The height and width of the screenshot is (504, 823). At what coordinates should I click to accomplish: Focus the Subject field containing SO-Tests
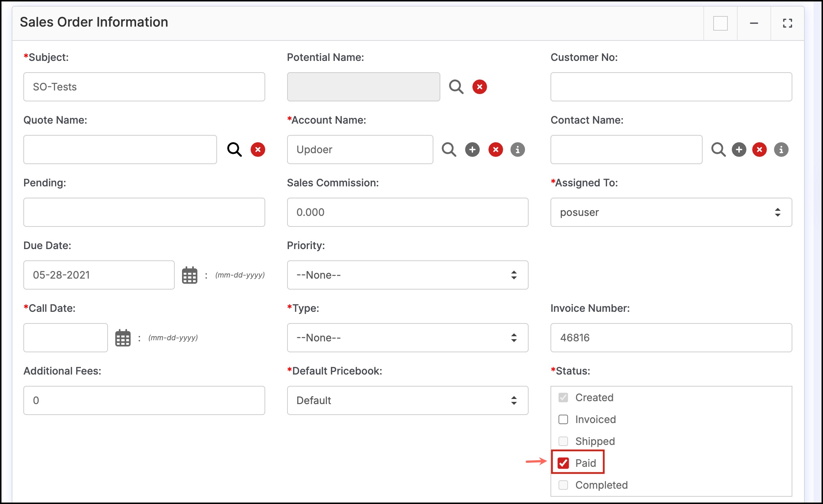pos(144,87)
